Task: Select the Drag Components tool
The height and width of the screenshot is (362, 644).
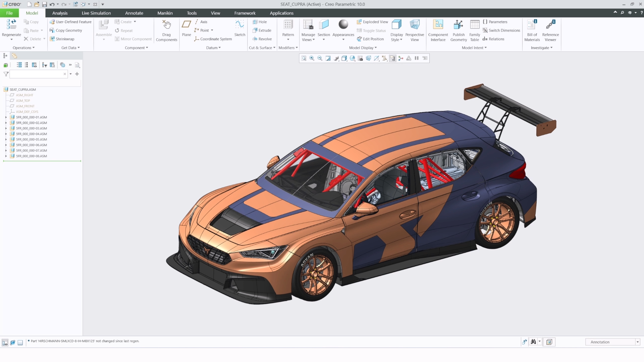Action: [166, 31]
